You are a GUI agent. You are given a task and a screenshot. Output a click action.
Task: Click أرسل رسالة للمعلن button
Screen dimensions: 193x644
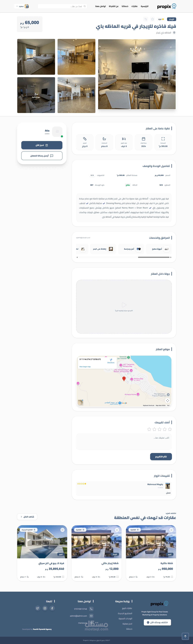42,156
